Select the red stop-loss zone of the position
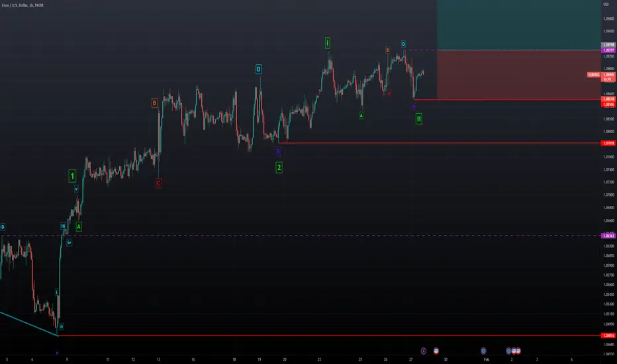This screenshot has height=364, width=617. coord(518,75)
